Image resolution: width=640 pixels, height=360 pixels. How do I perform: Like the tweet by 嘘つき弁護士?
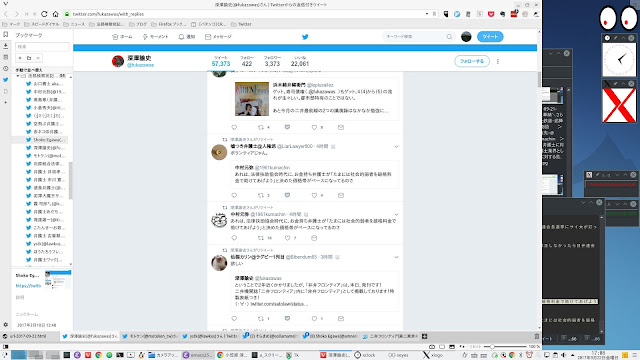314,196
